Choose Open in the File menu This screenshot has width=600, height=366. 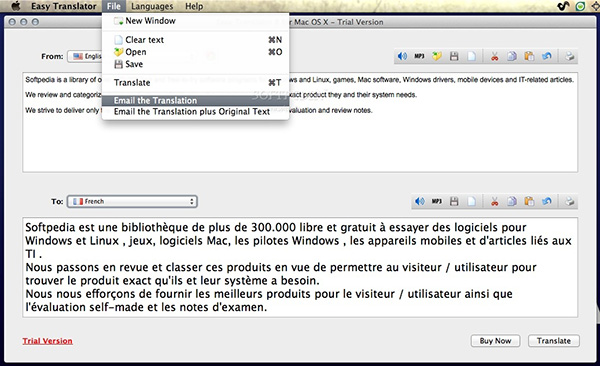coord(195,52)
